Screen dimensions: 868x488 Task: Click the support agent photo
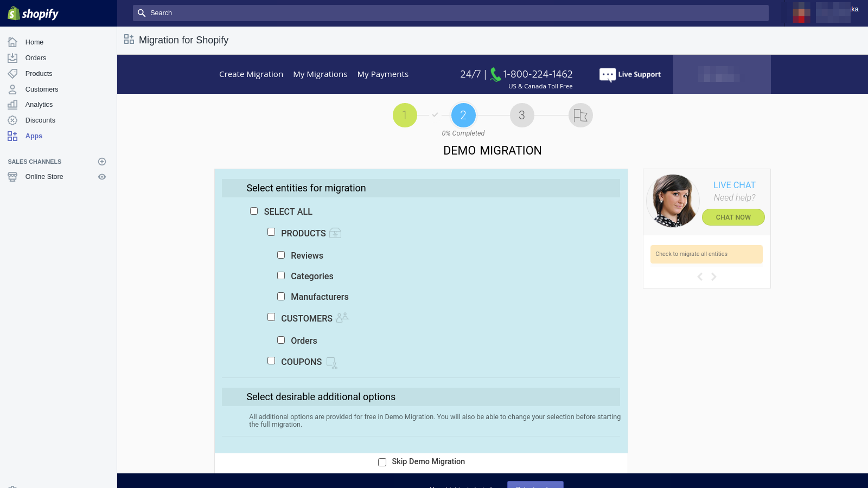[673, 201]
